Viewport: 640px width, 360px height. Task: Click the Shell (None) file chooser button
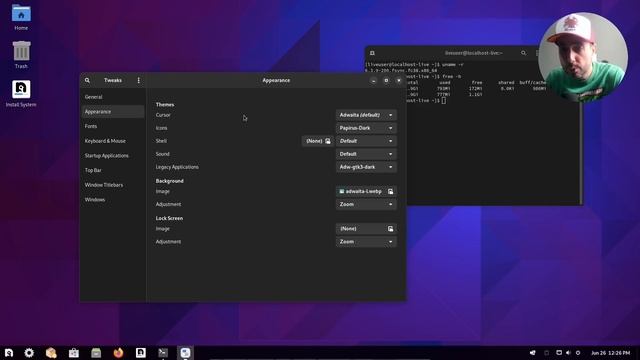[318, 141]
